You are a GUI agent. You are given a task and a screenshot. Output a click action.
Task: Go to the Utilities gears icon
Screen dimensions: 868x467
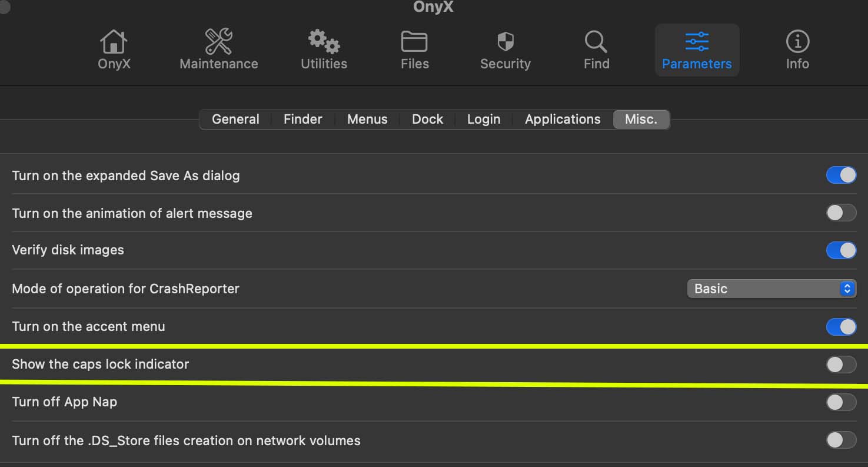324,42
